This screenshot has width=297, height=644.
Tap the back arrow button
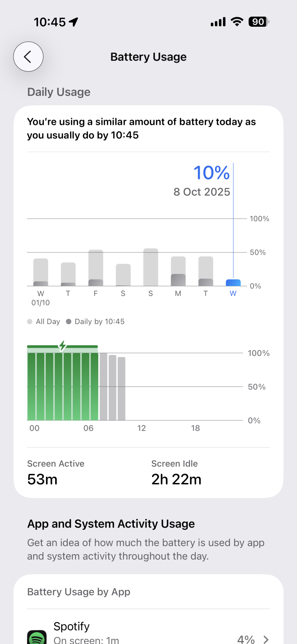(x=28, y=57)
